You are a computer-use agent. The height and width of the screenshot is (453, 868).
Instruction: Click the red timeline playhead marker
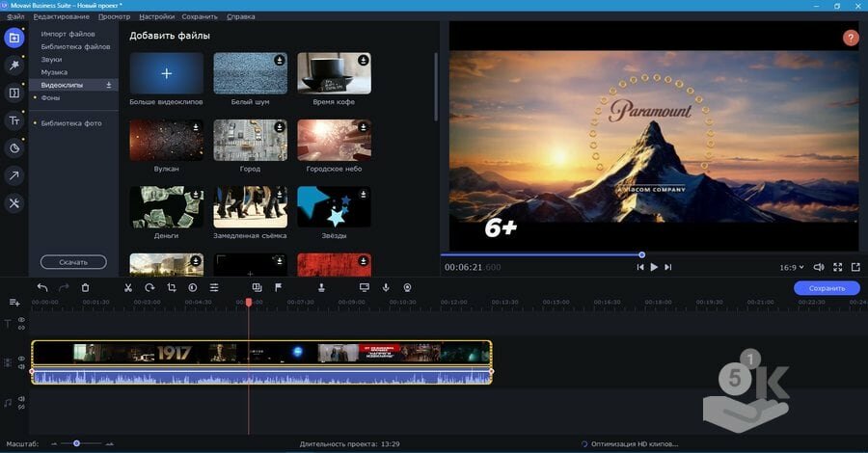tap(249, 302)
